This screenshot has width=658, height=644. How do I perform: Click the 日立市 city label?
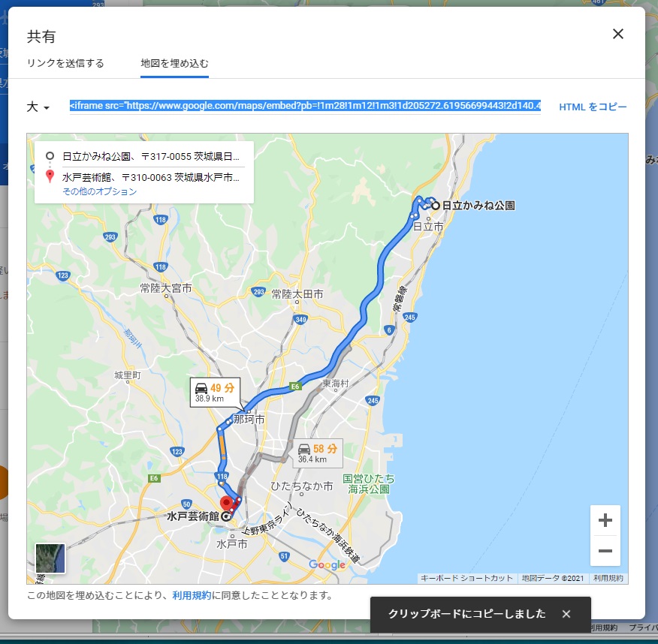(x=428, y=227)
